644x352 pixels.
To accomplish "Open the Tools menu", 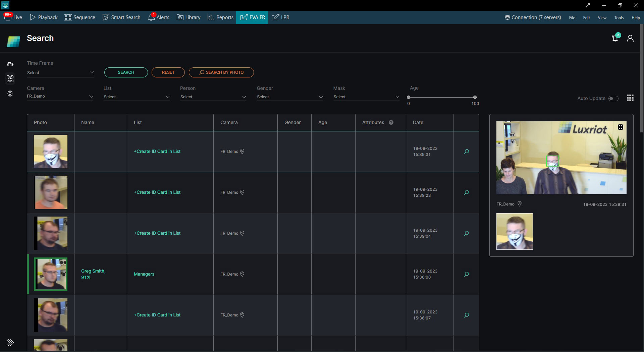I will pos(619,18).
